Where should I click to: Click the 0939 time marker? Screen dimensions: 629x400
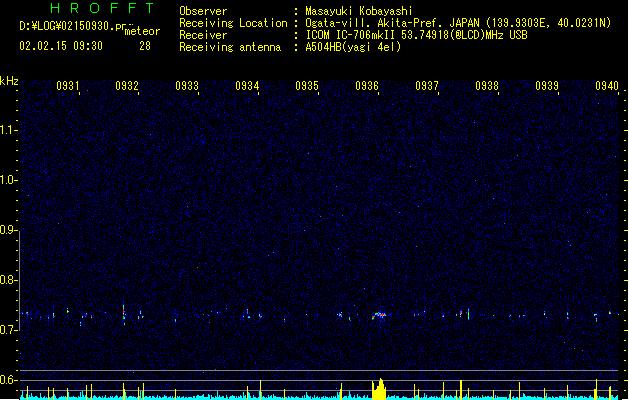[x=547, y=86]
